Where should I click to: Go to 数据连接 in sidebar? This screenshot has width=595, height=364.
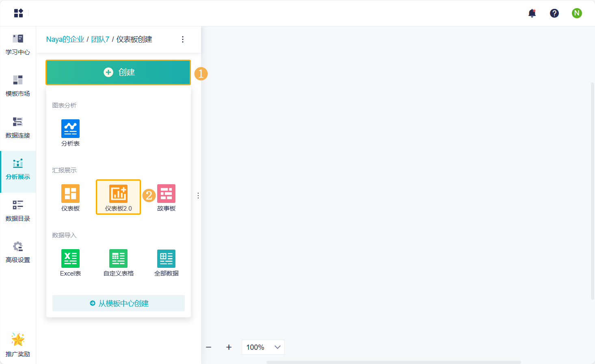click(x=18, y=128)
